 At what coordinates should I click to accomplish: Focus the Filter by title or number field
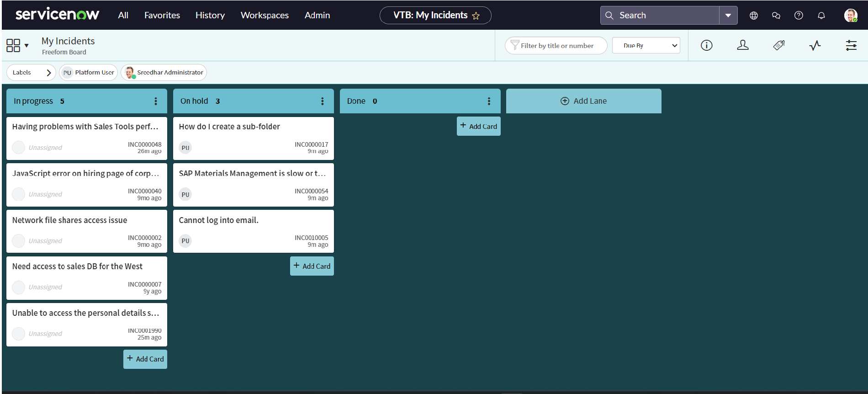tap(556, 45)
